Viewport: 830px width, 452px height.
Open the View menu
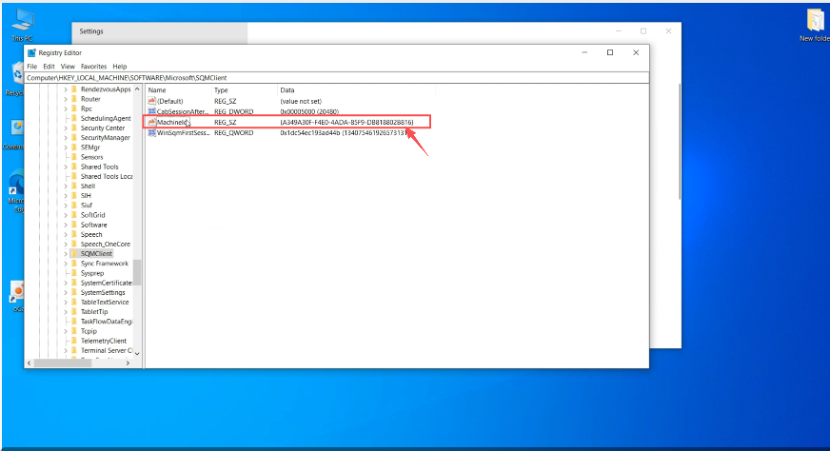pos(68,67)
